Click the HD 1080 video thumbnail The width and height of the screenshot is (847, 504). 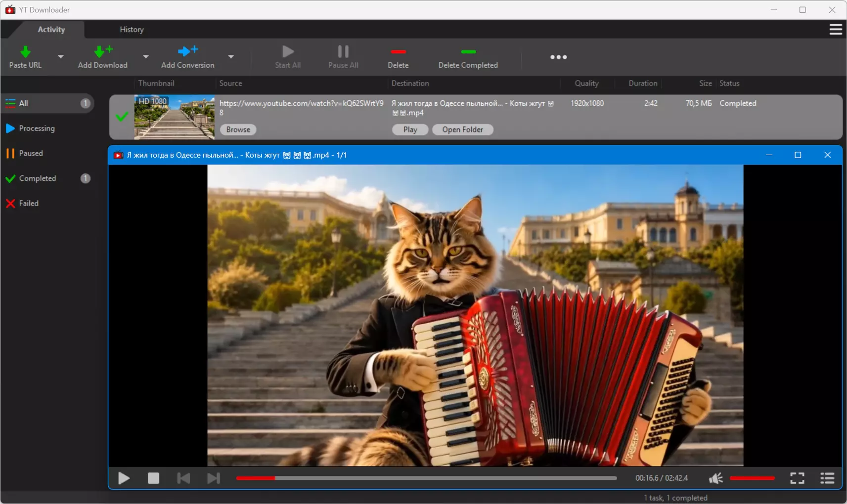[175, 117]
